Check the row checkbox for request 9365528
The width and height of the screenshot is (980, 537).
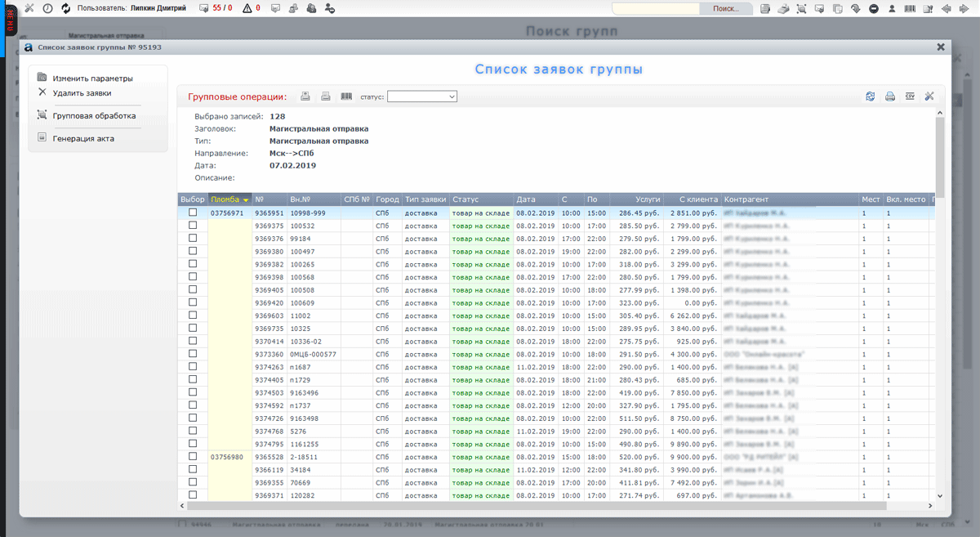coord(193,456)
